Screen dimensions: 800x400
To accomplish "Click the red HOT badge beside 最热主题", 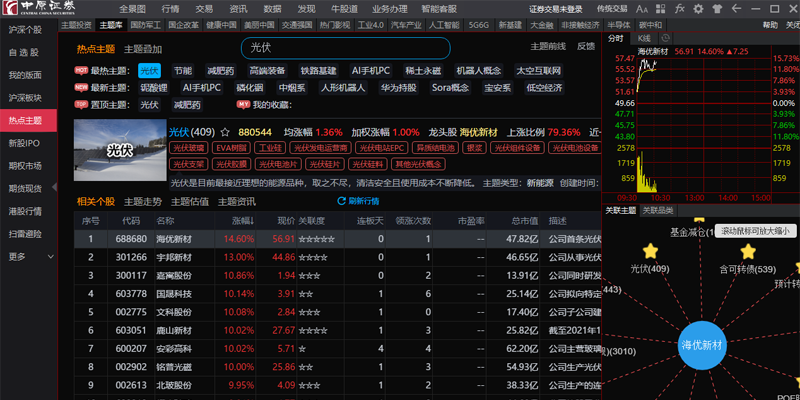I will [81, 70].
